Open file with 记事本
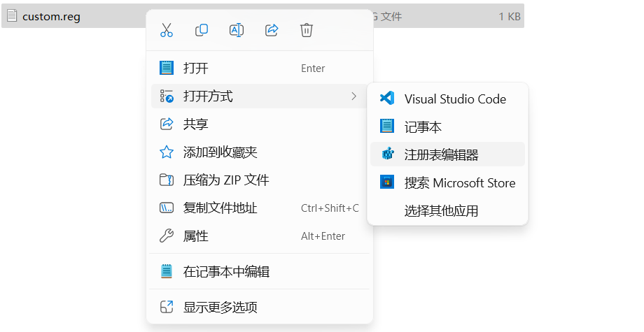644x332 pixels. pos(423,127)
